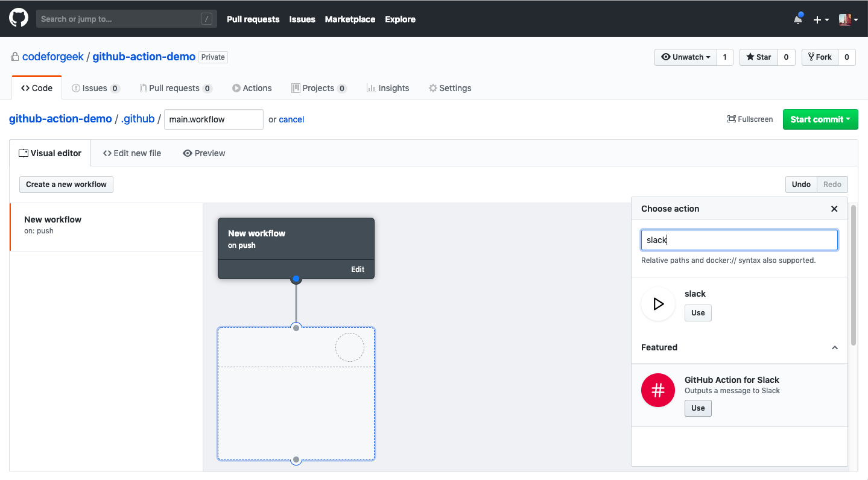Click the action search field containing slack
This screenshot has height=480, width=868.
pyautogui.click(x=740, y=240)
